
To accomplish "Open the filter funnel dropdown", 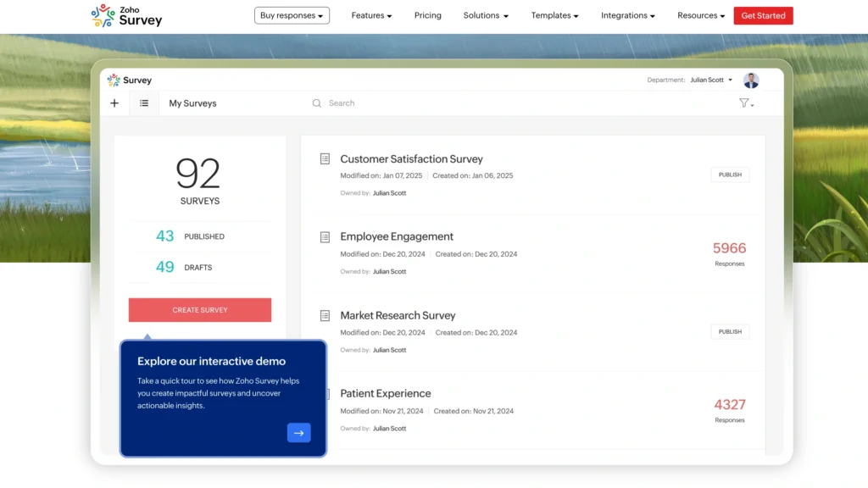I will [x=747, y=103].
